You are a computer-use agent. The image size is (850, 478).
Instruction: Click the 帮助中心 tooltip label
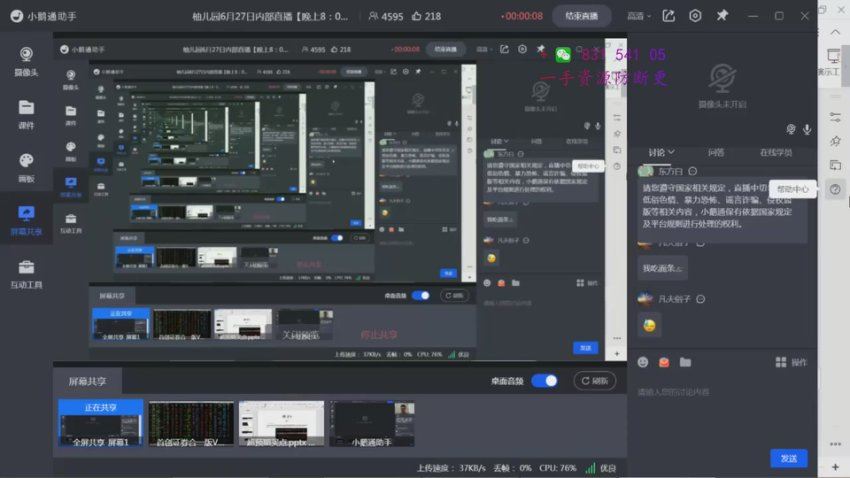(792, 189)
